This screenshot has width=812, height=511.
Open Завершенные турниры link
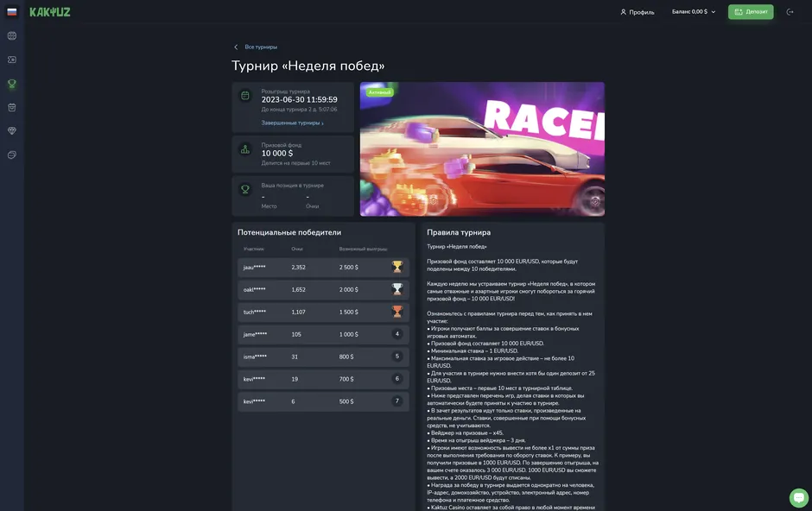(x=292, y=123)
